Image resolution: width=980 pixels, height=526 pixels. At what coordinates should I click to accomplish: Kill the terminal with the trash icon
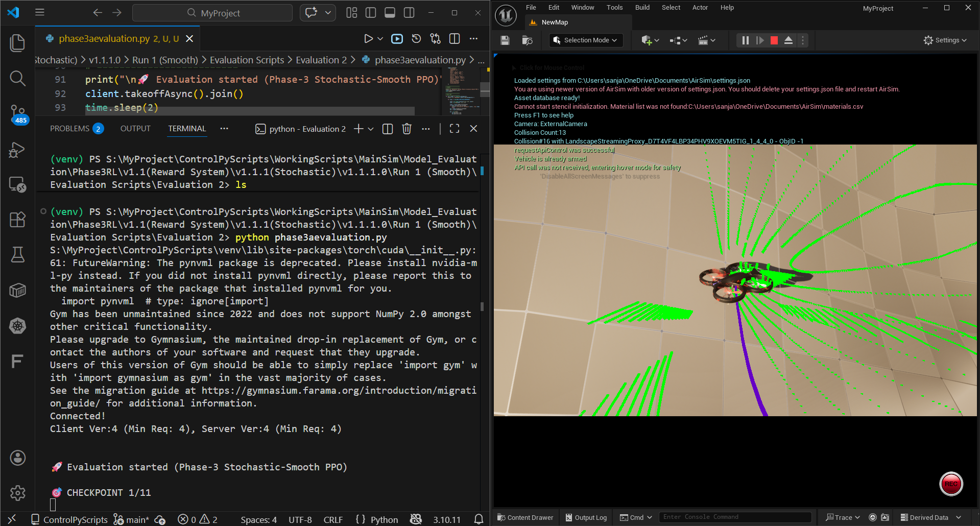pyautogui.click(x=407, y=129)
